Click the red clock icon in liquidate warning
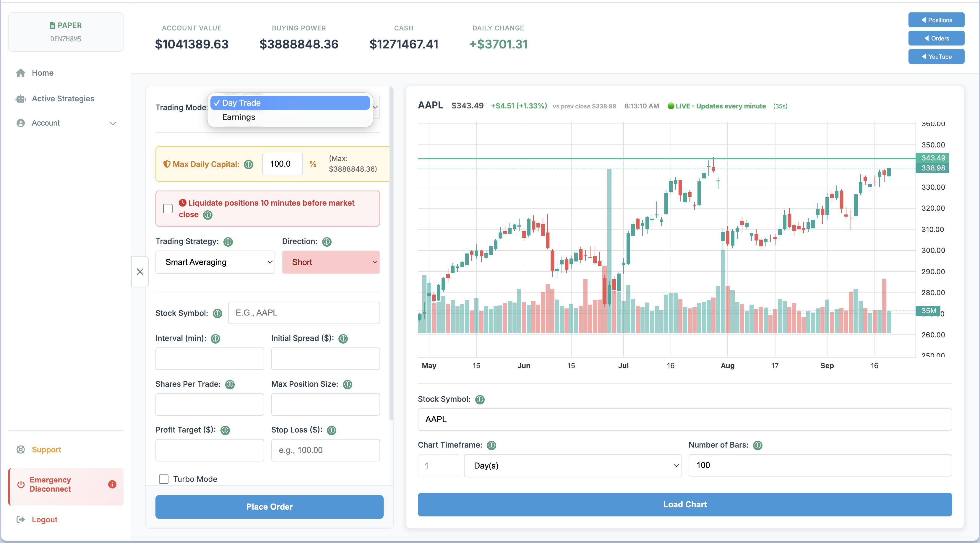 coord(183,203)
